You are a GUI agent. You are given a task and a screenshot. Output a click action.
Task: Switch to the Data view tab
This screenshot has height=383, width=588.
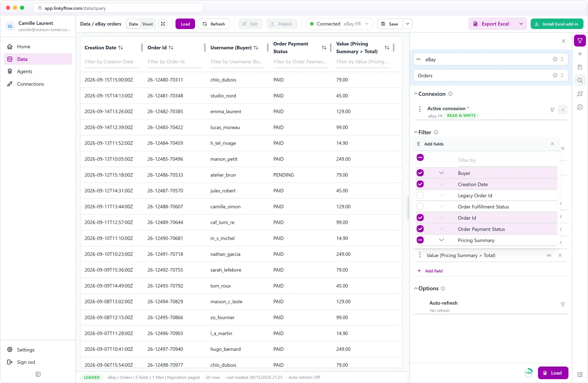tap(133, 24)
